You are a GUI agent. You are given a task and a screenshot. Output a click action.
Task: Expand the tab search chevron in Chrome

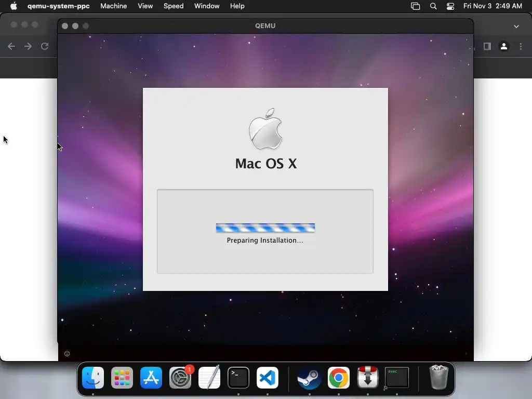coord(516,26)
